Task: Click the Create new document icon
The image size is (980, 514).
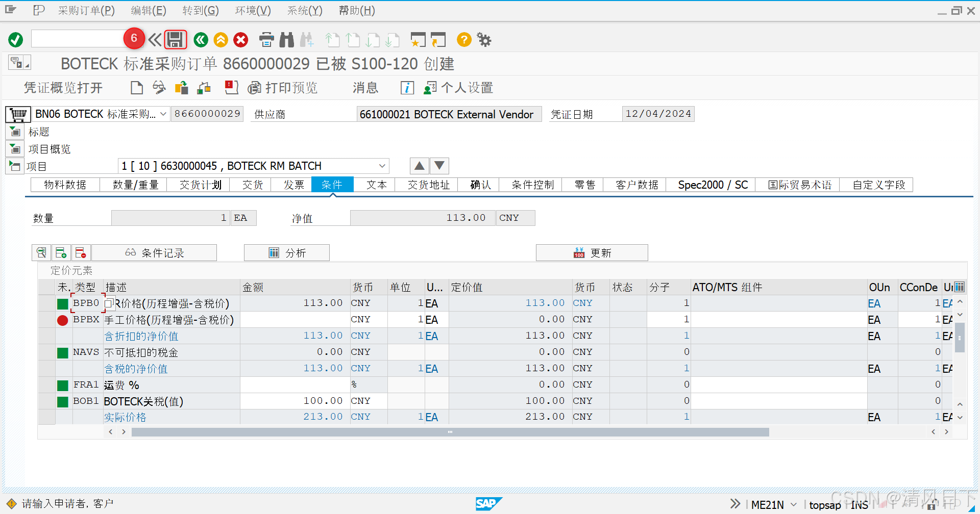Action: click(136, 88)
